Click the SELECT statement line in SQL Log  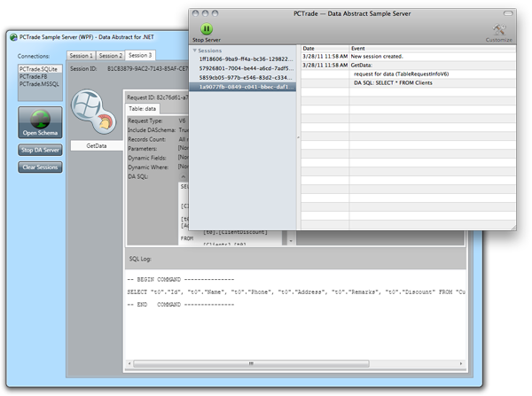(x=296, y=292)
